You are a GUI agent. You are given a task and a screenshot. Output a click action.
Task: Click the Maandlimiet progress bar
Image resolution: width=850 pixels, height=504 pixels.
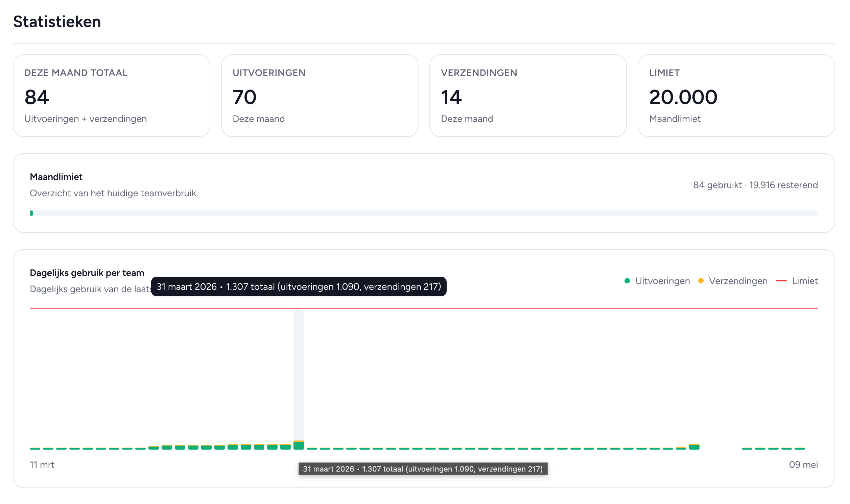pyautogui.click(x=424, y=213)
